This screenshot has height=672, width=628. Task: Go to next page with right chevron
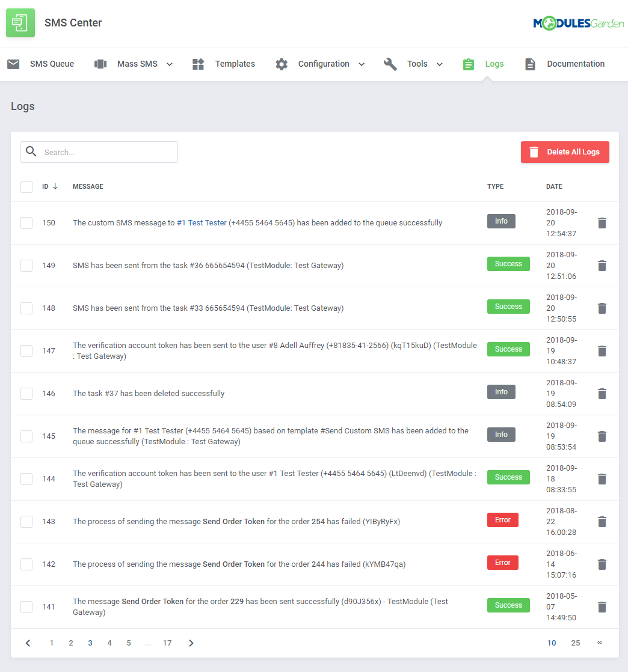tap(191, 643)
